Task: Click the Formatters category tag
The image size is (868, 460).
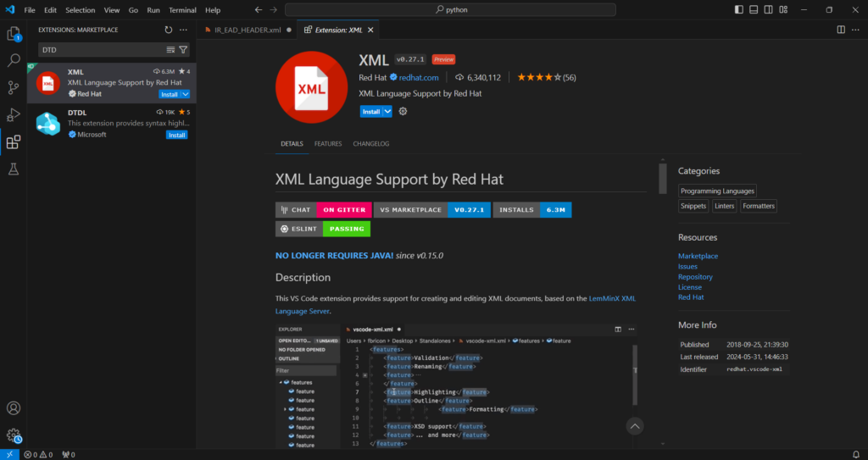Action: click(759, 206)
